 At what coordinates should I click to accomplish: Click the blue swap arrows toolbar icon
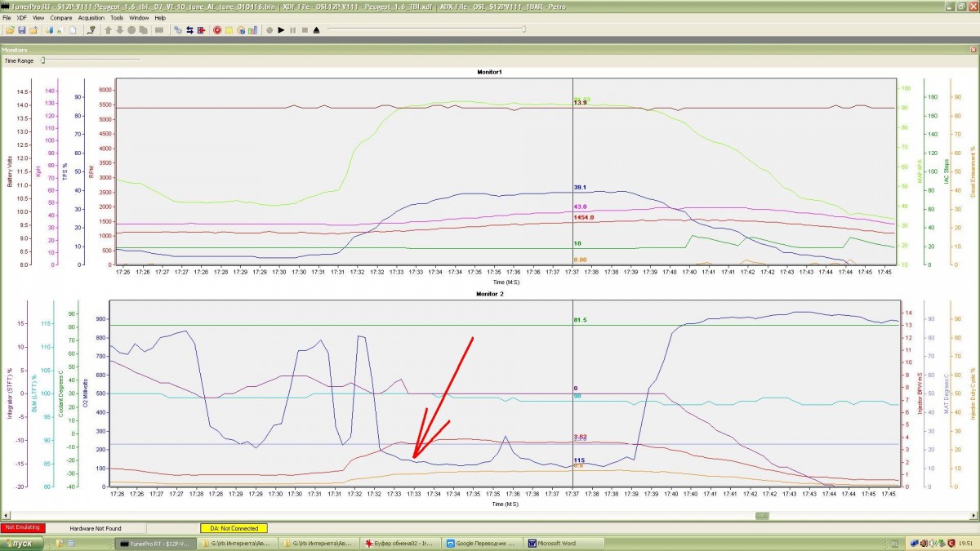189,30
